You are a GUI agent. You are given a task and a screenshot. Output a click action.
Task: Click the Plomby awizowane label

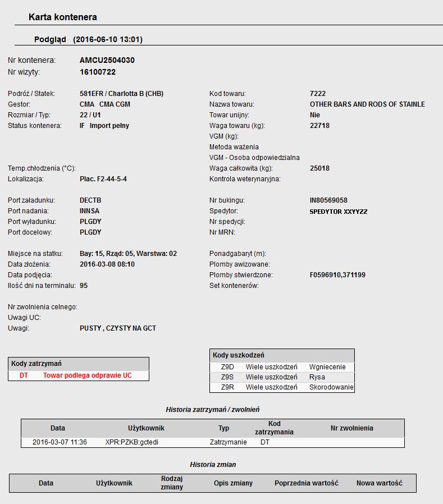tap(240, 264)
